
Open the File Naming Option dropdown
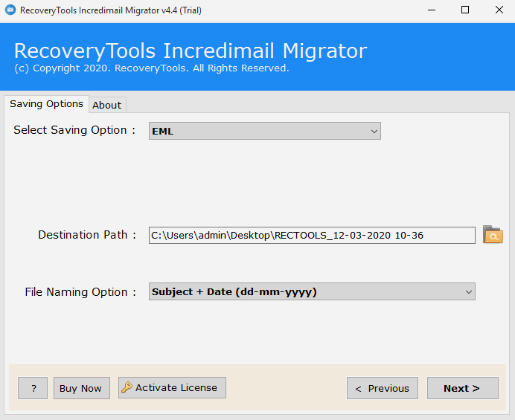coord(312,292)
